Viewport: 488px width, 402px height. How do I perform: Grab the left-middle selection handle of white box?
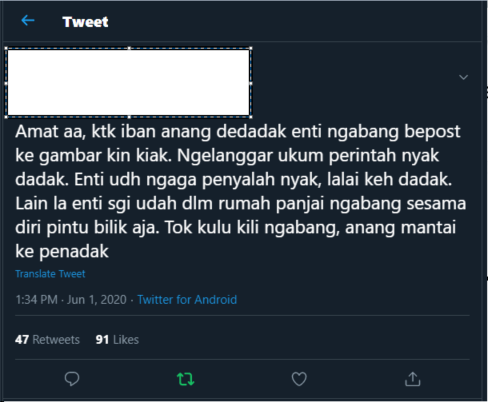[6, 83]
